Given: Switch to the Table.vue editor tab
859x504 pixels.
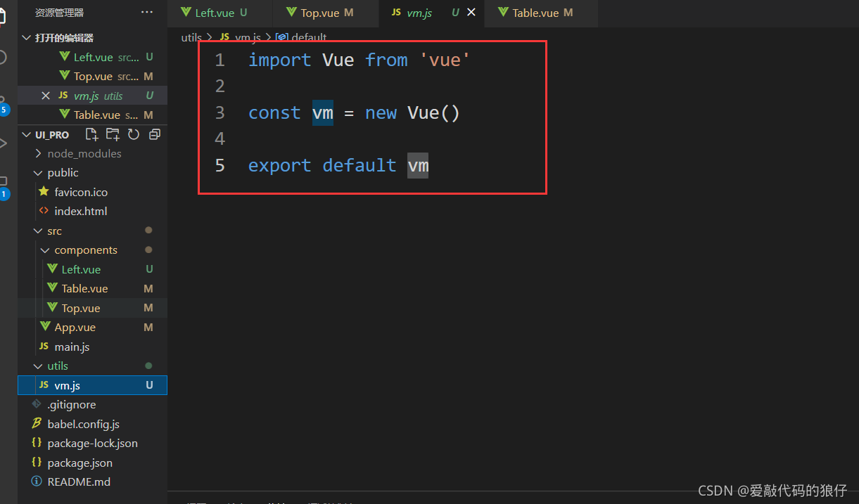Looking at the screenshot, I should click(x=540, y=13).
